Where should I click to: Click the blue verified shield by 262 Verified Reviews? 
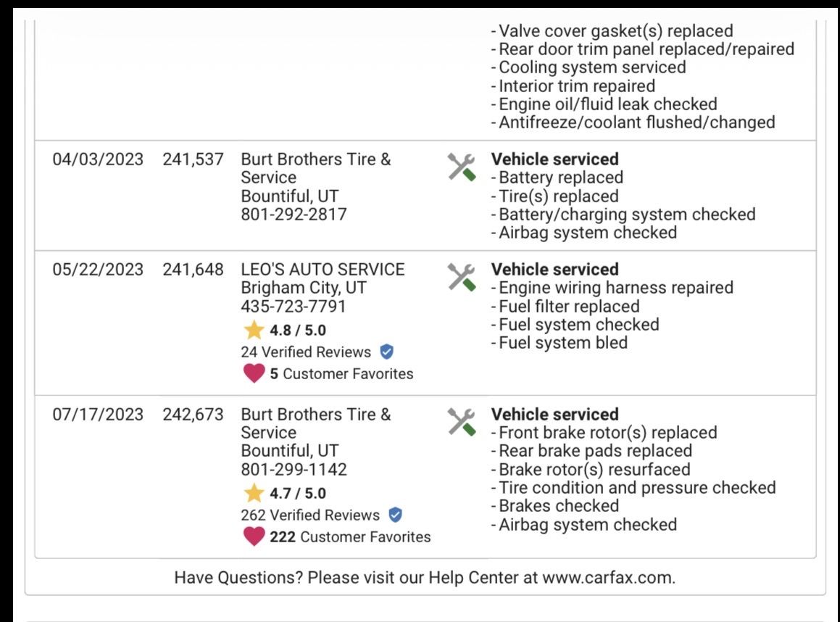coord(395,515)
